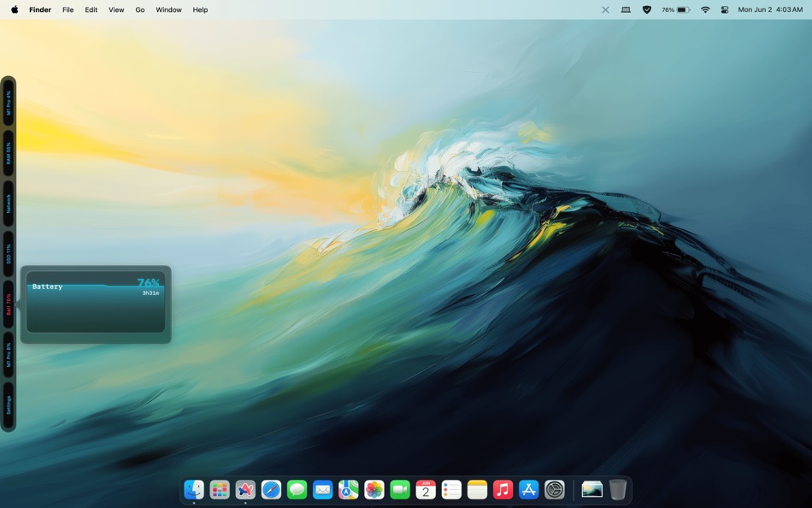Launch Safari from the Dock
The width and height of the screenshot is (812, 508).
coord(271,489)
